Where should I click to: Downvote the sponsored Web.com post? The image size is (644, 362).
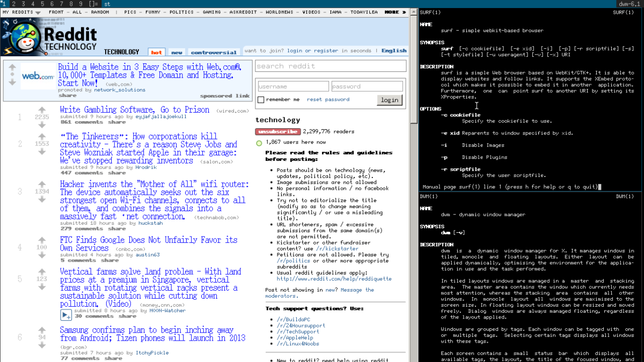[12, 82]
